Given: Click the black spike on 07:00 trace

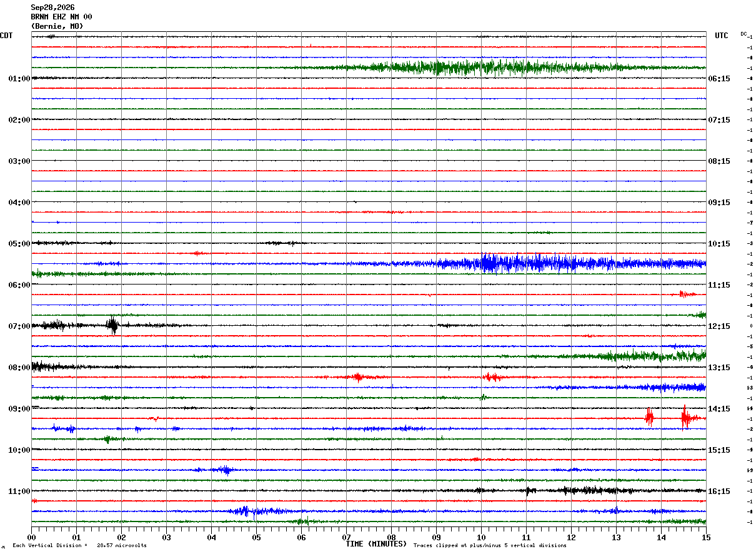Looking at the screenshot, I should [112, 325].
